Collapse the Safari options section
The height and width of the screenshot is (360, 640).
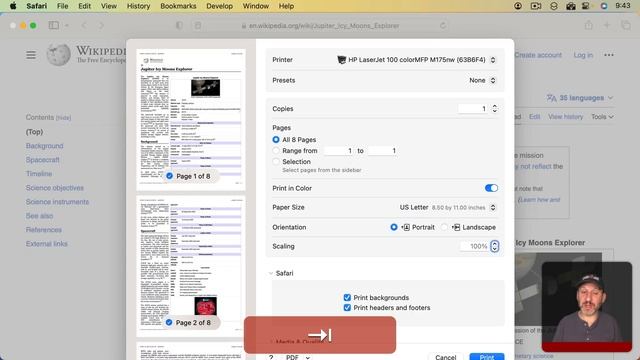coord(271,273)
